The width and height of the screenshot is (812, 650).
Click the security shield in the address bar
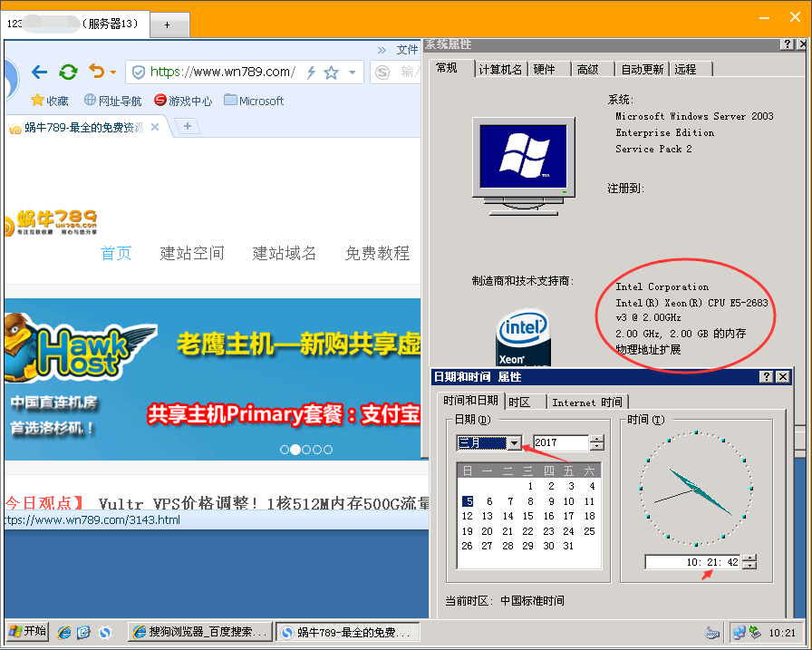click(138, 73)
